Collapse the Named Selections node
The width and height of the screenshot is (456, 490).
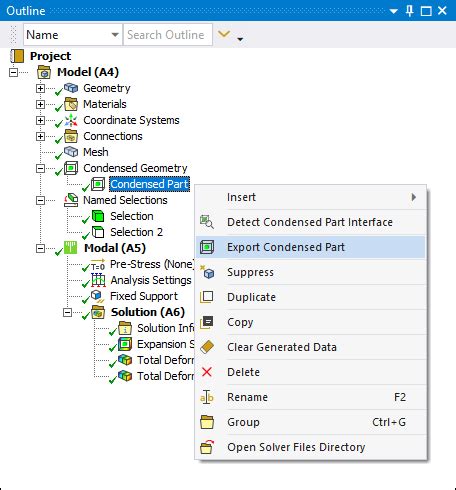pos(40,200)
